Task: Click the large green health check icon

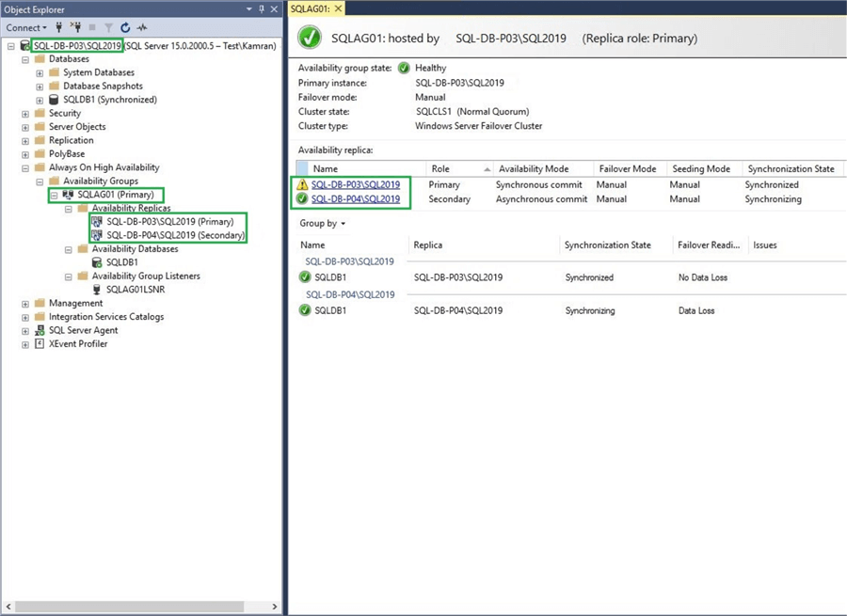Action: click(x=310, y=39)
